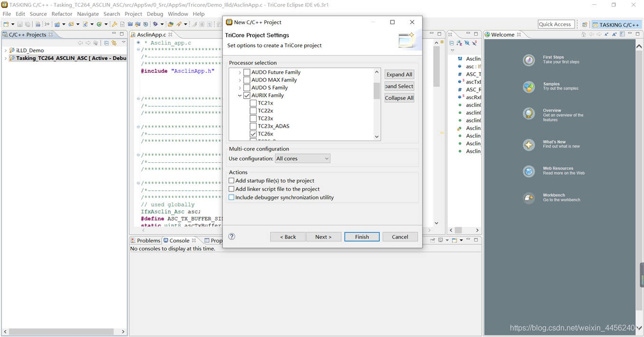Switch to the Console tab
The height and width of the screenshot is (337, 644).
(180, 241)
